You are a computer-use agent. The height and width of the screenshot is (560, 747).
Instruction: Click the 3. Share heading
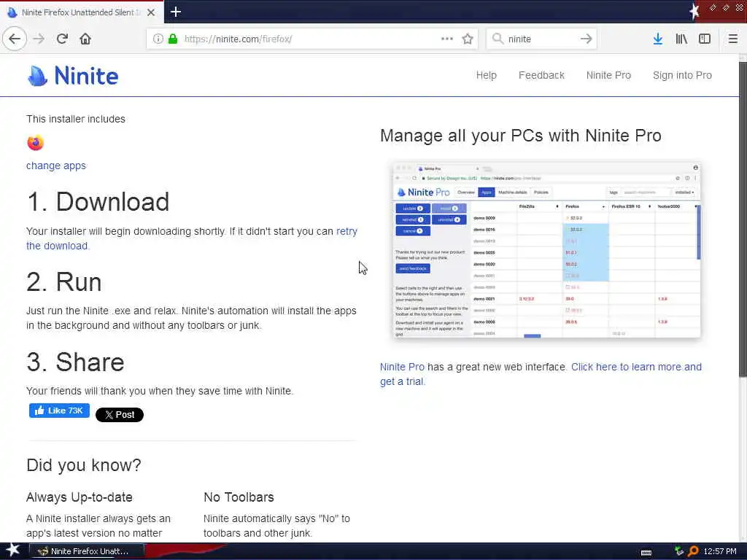point(76,362)
